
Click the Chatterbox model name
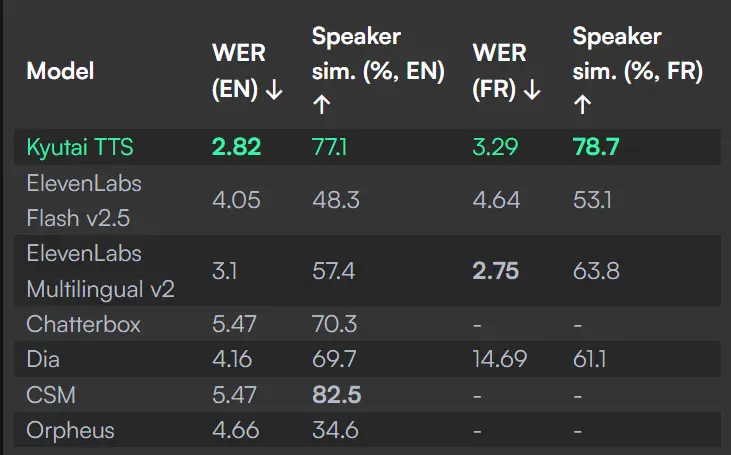(x=83, y=325)
